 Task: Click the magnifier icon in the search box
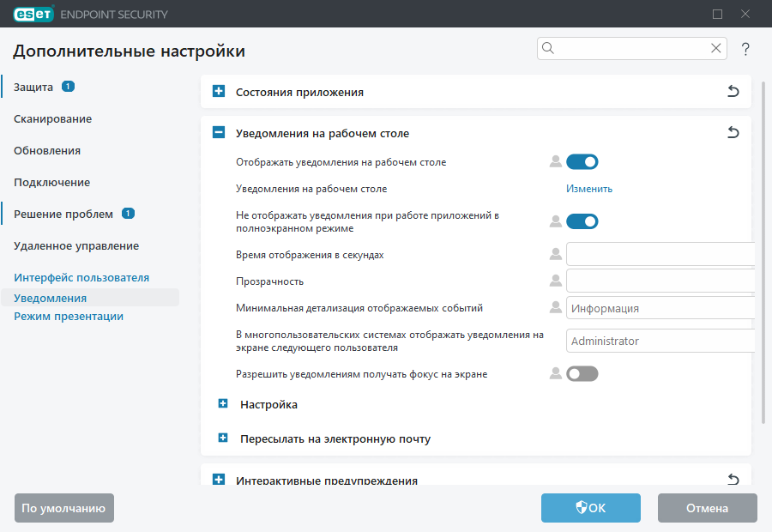click(x=549, y=49)
